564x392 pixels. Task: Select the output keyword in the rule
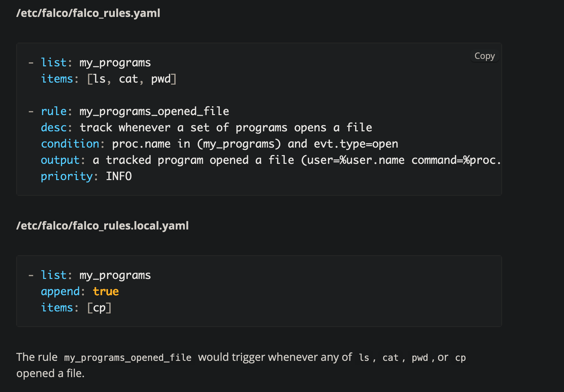[60, 160]
